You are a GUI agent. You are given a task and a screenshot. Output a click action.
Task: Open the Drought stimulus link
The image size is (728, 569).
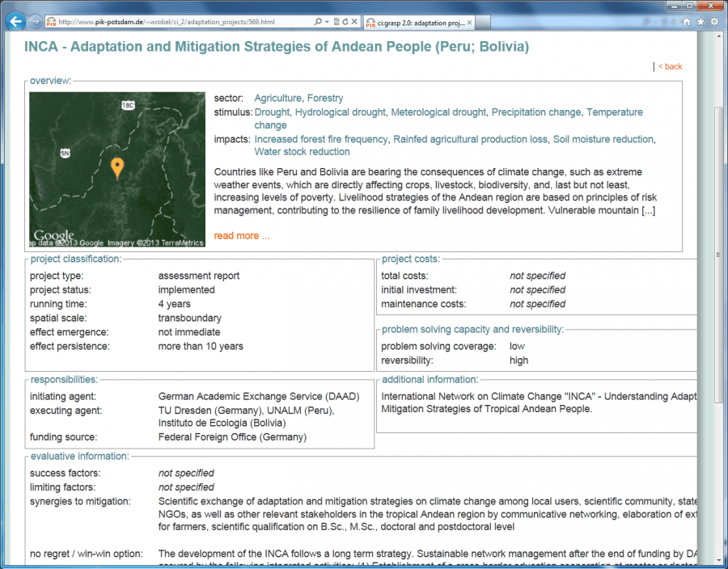click(x=272, y=112)
